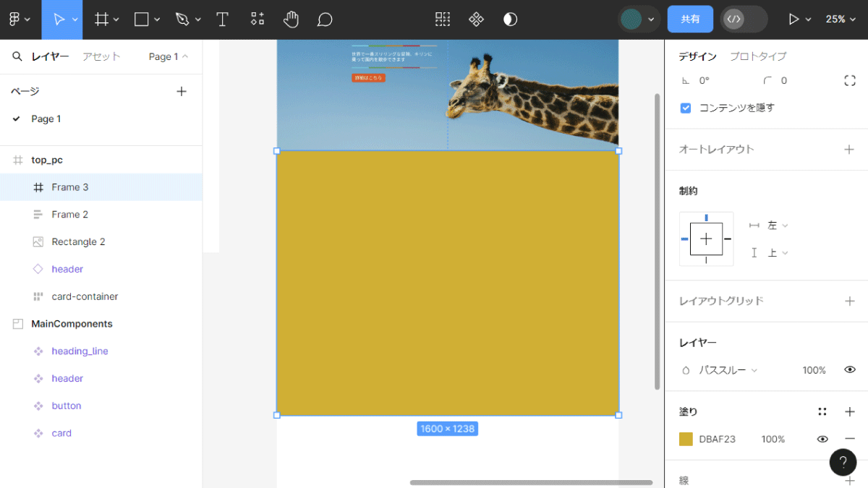This screenshot has width=868, height=488.
Task: Open the layers search
Action: click(x=17, y=56)
